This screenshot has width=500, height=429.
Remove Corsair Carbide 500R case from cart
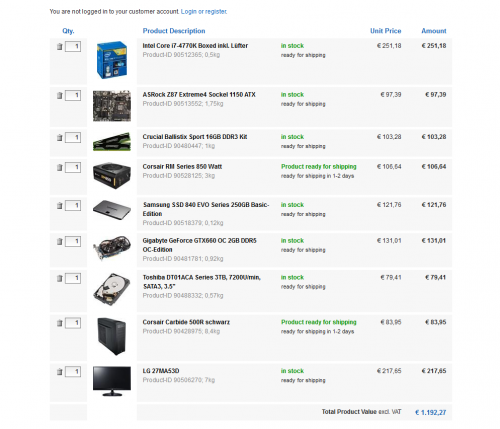click(x=60, y=323)
